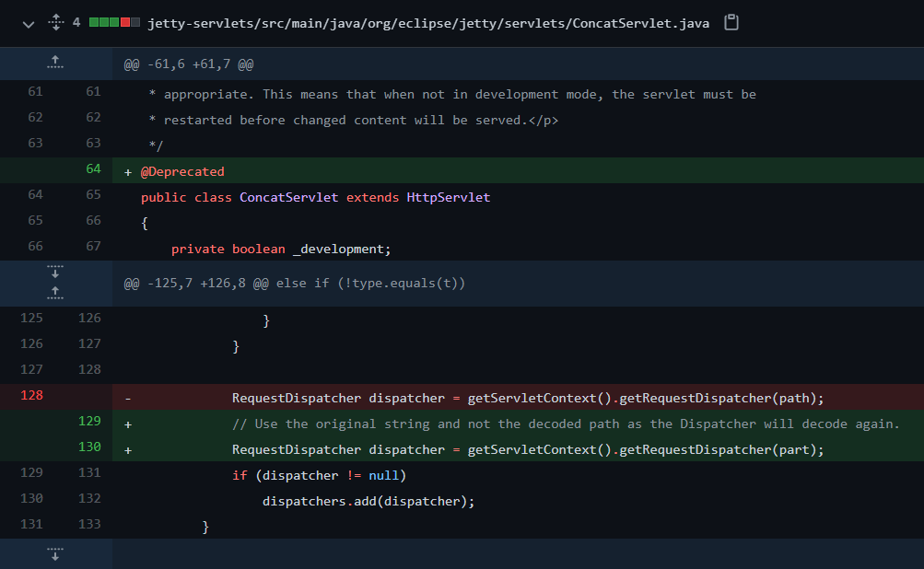Click the expand all lines icon
The width and height of the screenshot is (924, 569).
(54, 23)
